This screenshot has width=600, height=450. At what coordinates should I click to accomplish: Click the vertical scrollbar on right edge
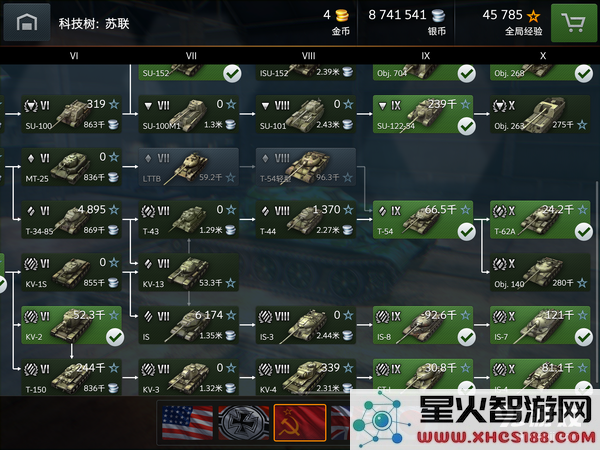click(x=597, y=281)
